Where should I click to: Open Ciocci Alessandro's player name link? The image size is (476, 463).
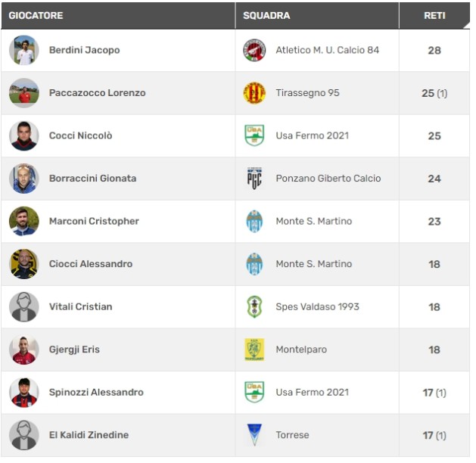91,264
